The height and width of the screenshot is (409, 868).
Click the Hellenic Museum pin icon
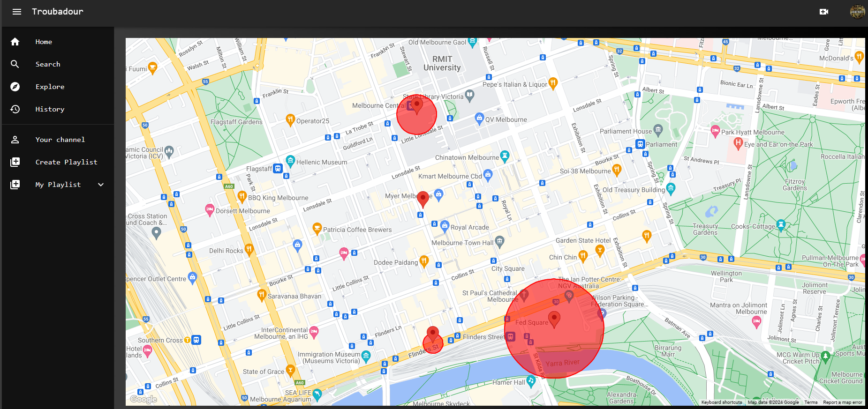(x=290, y=161)
